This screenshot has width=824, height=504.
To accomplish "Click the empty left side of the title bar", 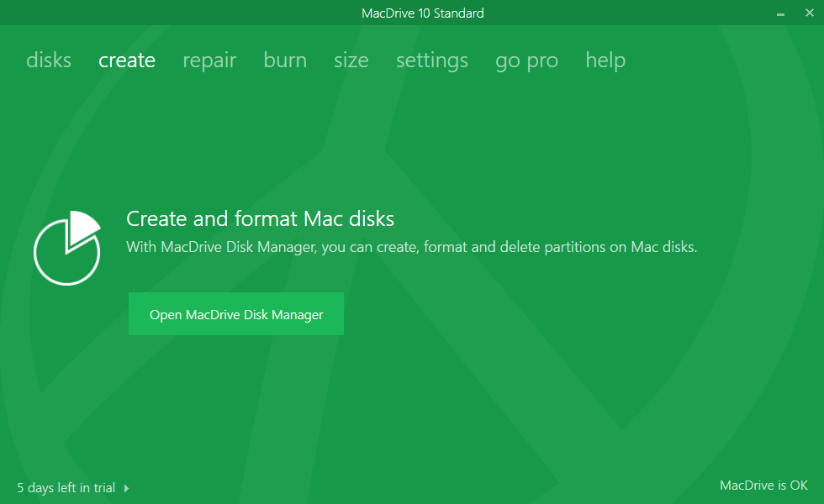I will click(126, 13).
